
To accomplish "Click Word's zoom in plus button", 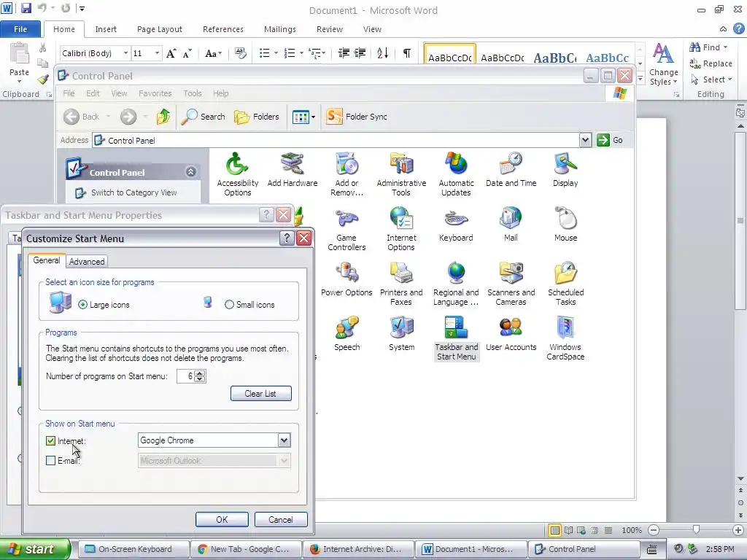I will [x=738, y=530].
